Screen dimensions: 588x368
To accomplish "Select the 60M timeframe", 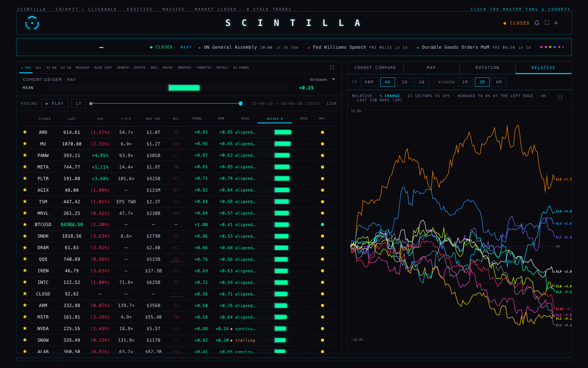I will (x=369, y=82).
